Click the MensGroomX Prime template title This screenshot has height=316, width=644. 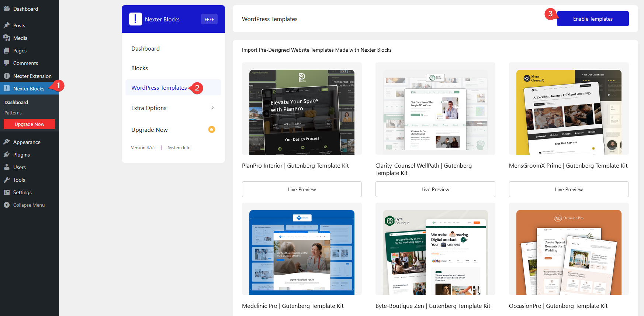(568, 166)
